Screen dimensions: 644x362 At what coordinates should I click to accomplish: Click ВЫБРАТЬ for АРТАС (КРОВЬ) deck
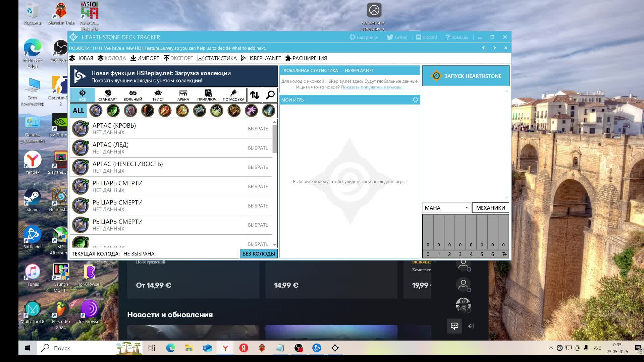coord(258,129)
